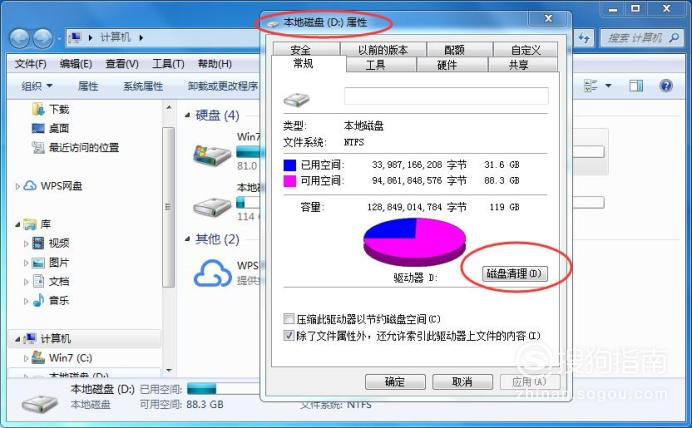Collapse the 硬盘 (4) group
692x428 pixels.
click(187, 115)
